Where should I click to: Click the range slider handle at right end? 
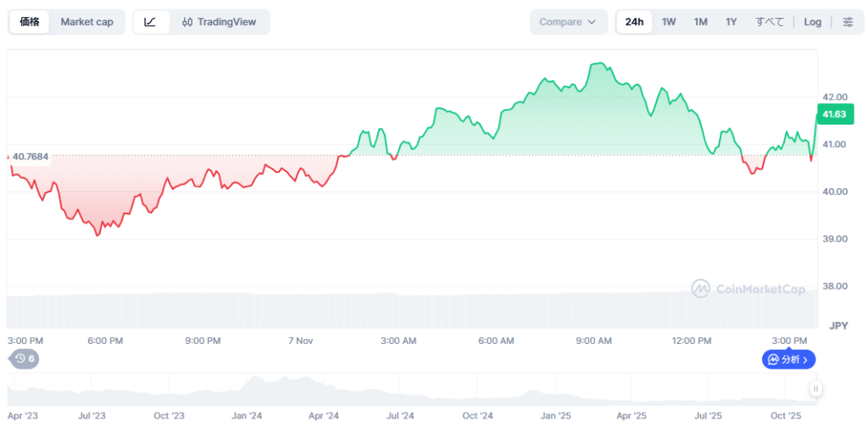coord(815,389)
